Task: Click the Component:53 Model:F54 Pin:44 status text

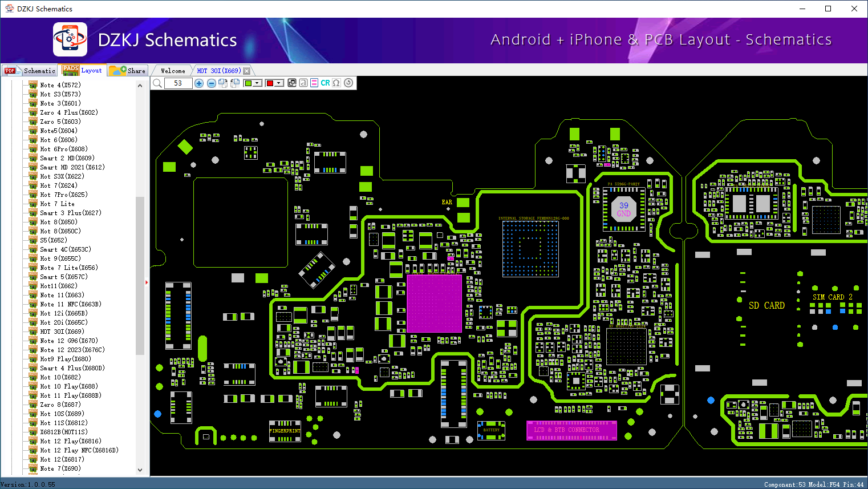Action: (814, 484)
